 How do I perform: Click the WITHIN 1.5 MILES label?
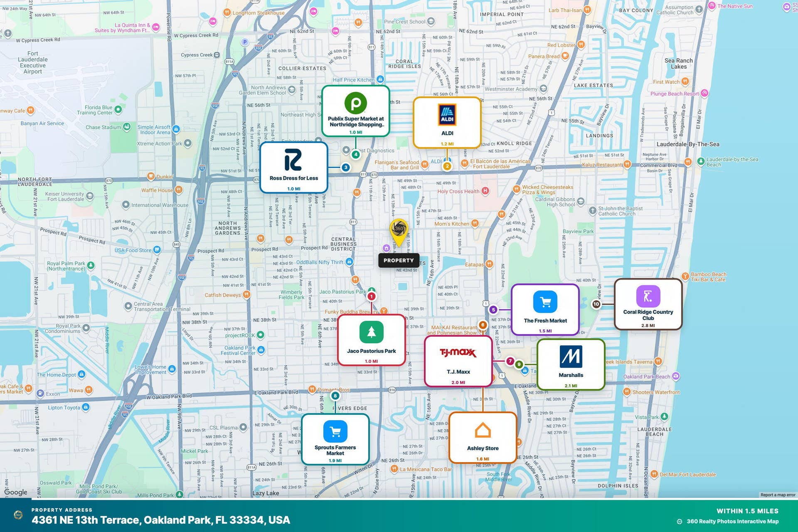[x=747, y=511]
